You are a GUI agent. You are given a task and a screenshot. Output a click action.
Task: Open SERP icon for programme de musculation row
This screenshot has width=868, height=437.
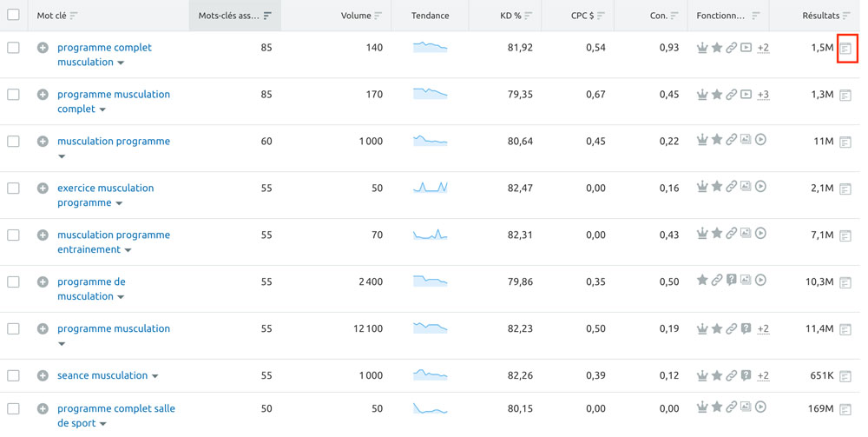tap(845, 283)
